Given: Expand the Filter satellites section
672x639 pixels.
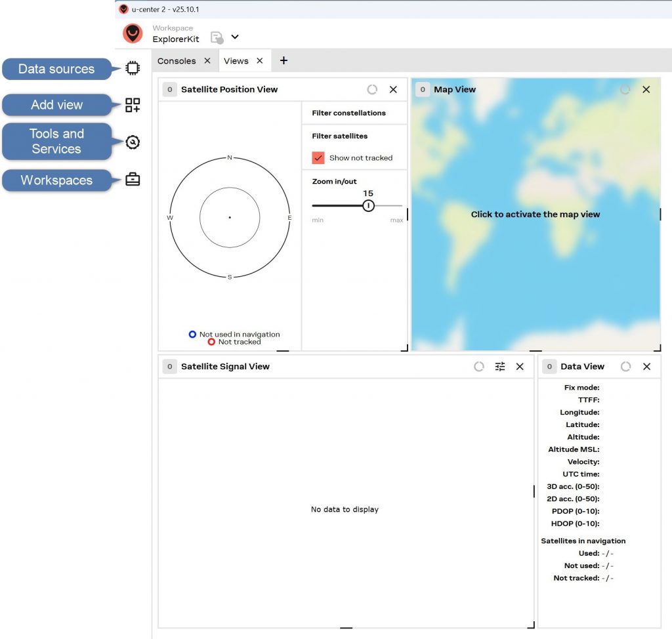Looking at the screenshot, I should 339,136.
